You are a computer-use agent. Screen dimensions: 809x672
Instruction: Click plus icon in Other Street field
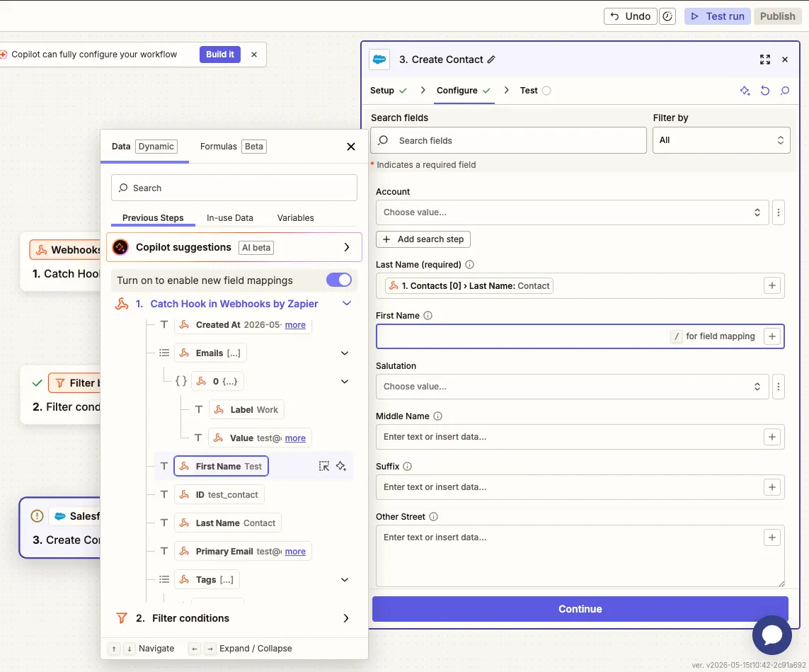772,537
